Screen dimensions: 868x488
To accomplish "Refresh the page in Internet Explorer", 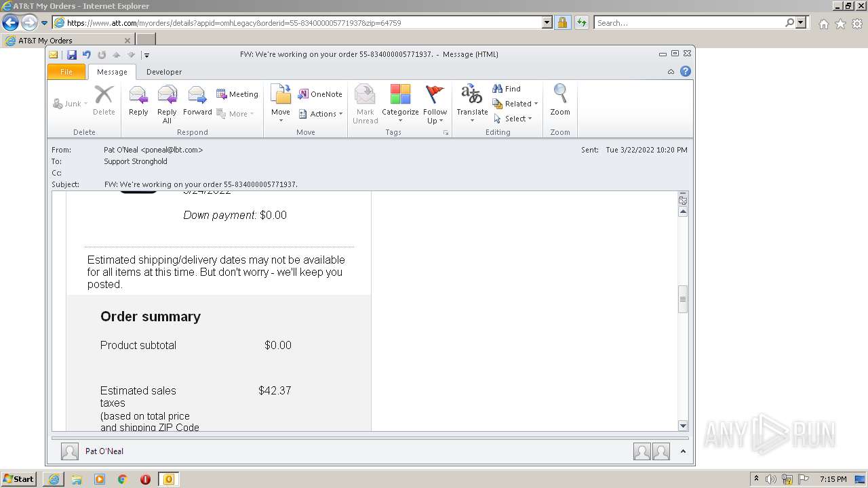I will point(581,22).
